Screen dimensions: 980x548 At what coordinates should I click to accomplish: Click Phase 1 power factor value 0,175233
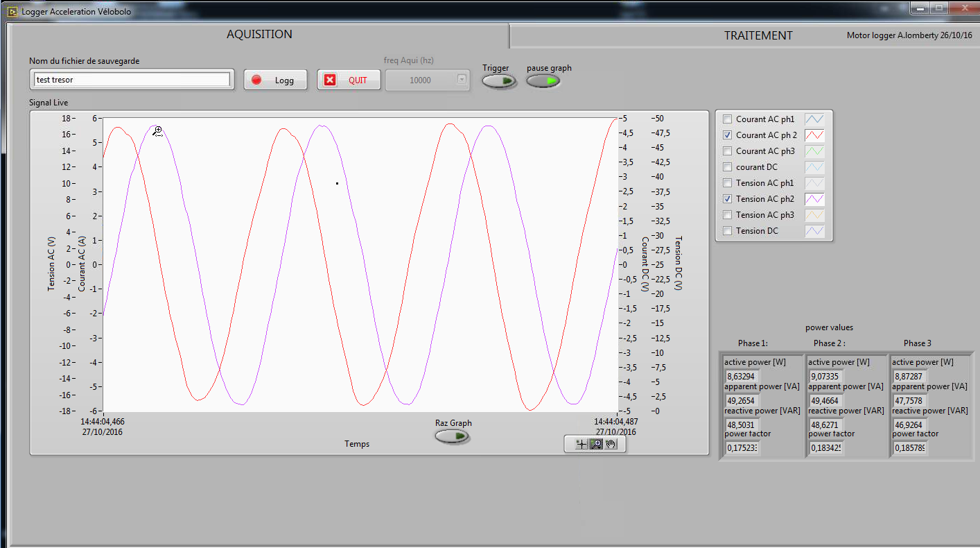point(742,448)
